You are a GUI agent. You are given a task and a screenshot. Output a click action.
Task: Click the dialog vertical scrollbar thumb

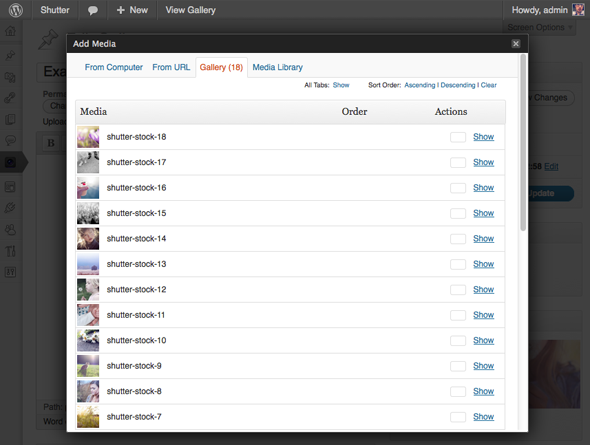[523, 143]
